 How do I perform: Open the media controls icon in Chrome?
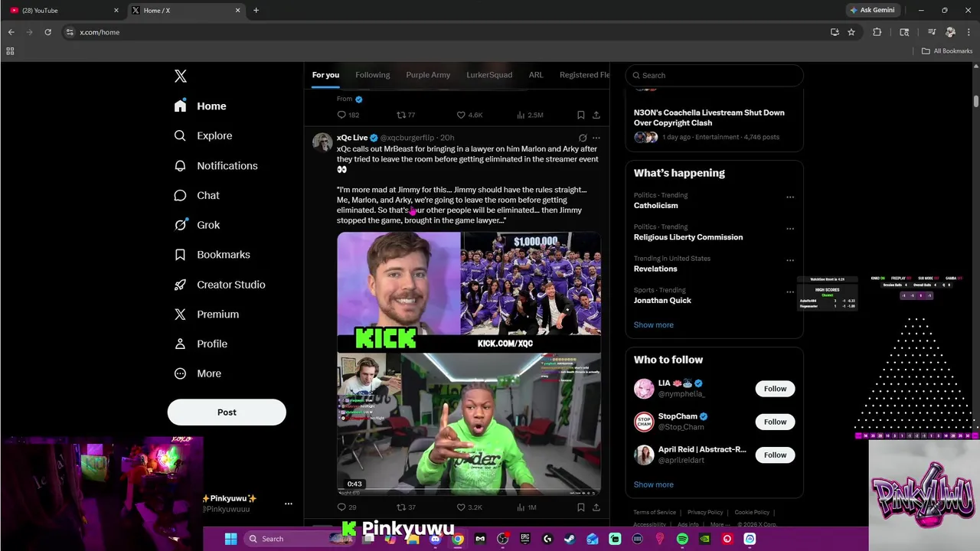pos(932,32)
